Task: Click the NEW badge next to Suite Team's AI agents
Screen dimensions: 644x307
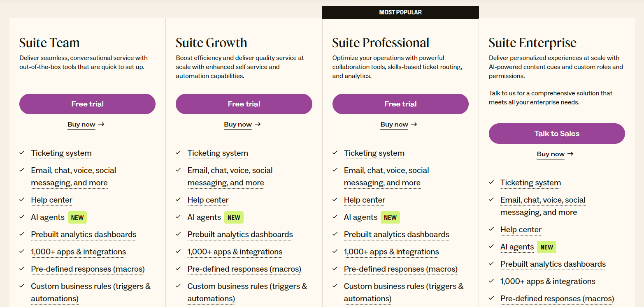Action: pyautogui.click(x=77, y=217)
